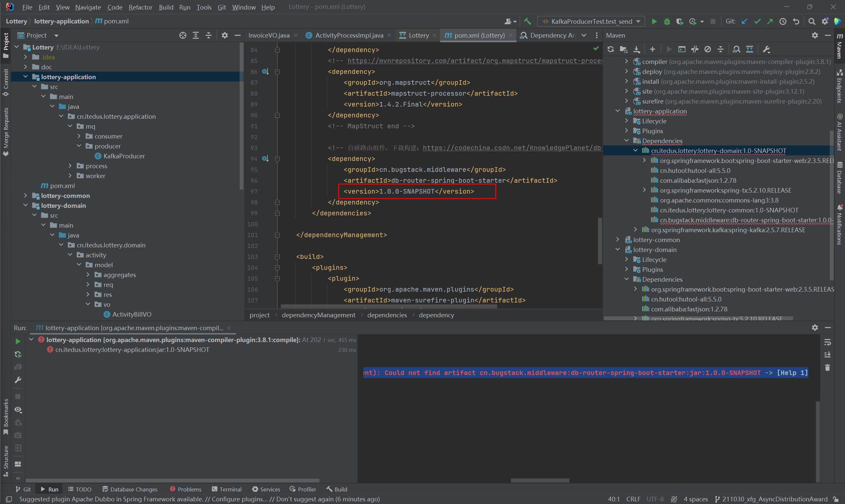This screenshot has width=845, height=504.
Task: Expand consumer package in Project tree
Action: pyautogui.click(x=79, y=136)
